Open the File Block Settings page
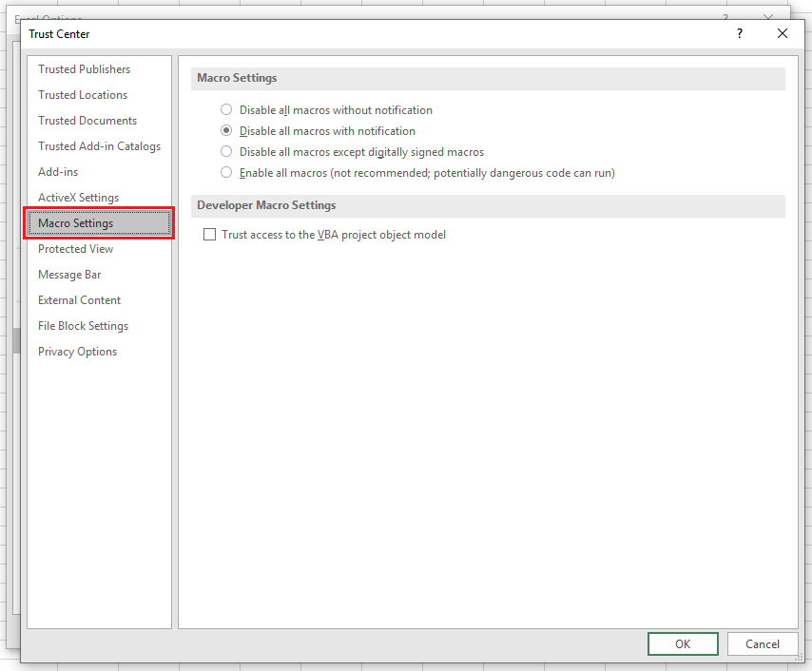This screenshot has height=671, width=812. tap(83, 325)
